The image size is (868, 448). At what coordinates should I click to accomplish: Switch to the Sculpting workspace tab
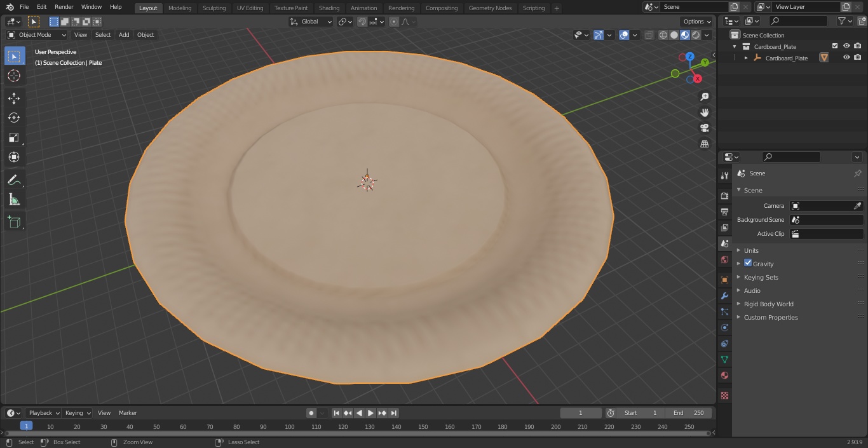click(214, 8)
